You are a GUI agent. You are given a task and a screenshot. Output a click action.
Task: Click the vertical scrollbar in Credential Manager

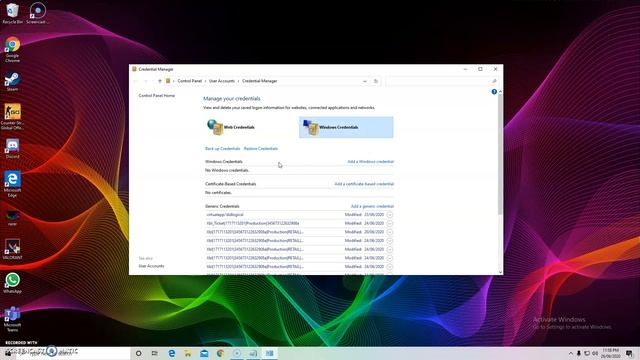coord(500,155)
